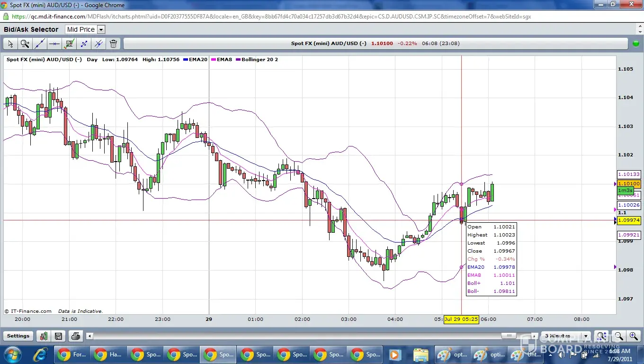Activate the zoom-in magnifier tool in top toolbar

(x=25, y=44)
